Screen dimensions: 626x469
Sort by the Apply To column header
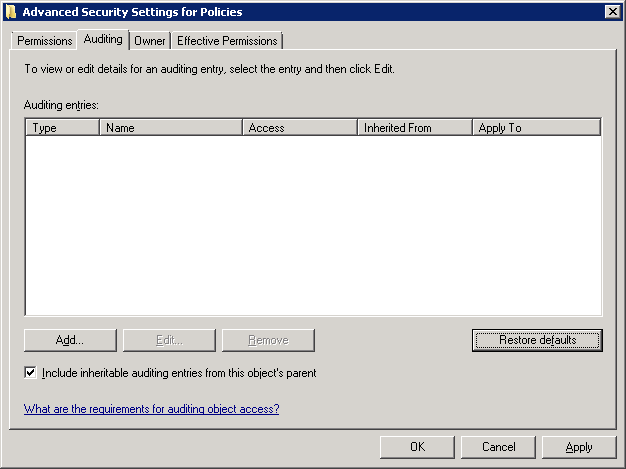537,128
